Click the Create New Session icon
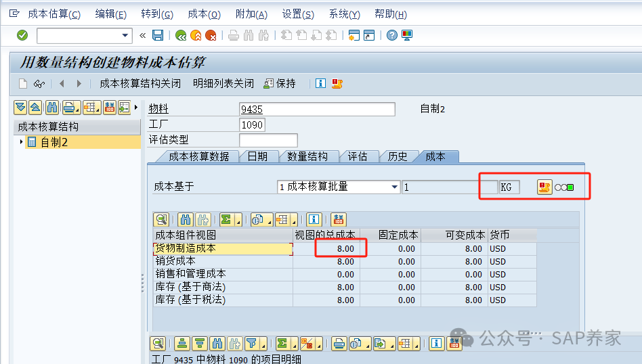The height and width of the screenshot is (364, 642). point(354,36)
